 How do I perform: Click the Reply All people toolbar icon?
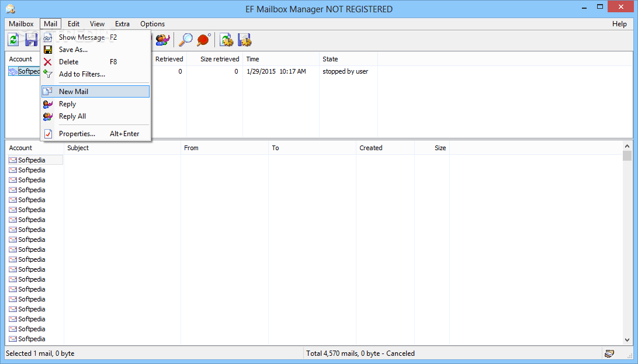pyautogui.click(x=162, y=40)
